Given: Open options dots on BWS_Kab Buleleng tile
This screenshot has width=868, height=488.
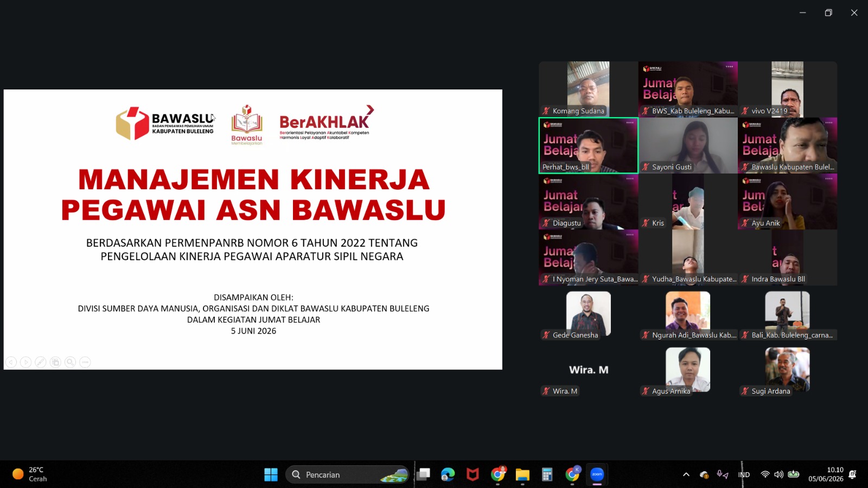Looking at the screenshot, I should [x=729, y=67].
